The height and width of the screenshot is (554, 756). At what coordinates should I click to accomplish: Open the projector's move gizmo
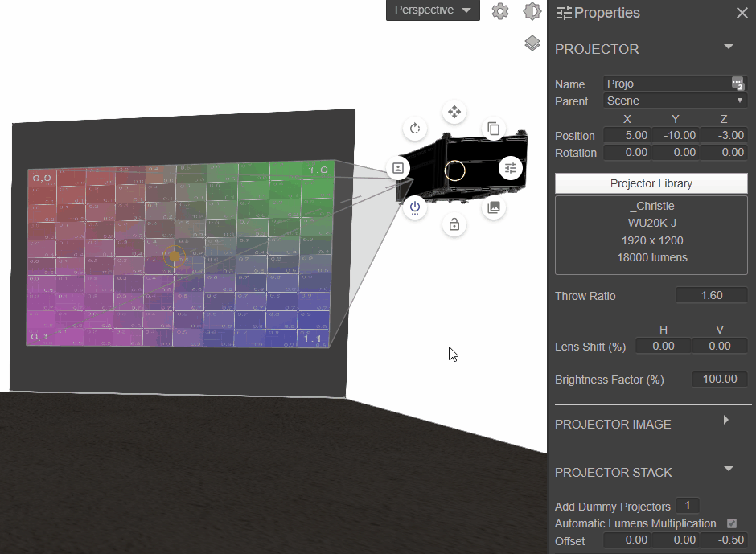click(x=454, y=112)
